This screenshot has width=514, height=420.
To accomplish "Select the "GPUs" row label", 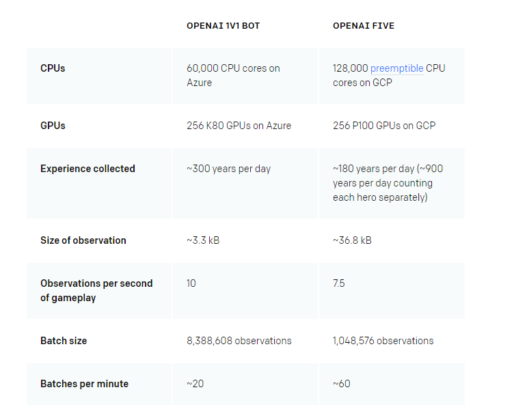I will pos(53,126).
